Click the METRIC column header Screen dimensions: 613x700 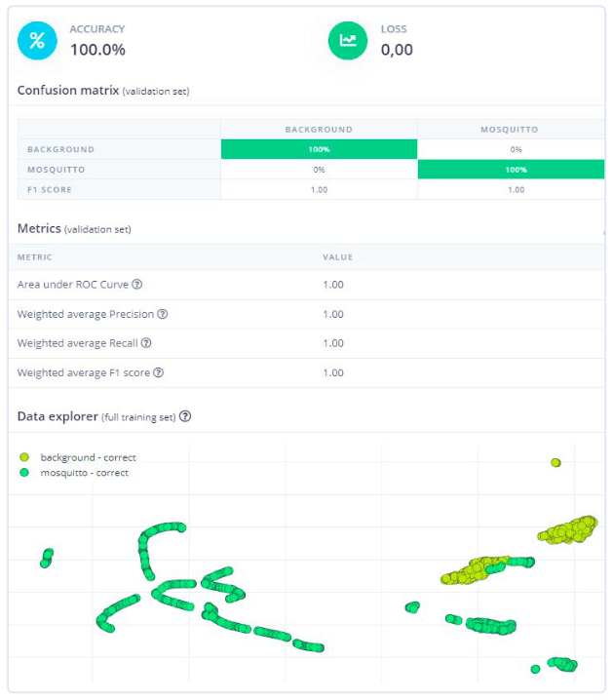(35, 257)
